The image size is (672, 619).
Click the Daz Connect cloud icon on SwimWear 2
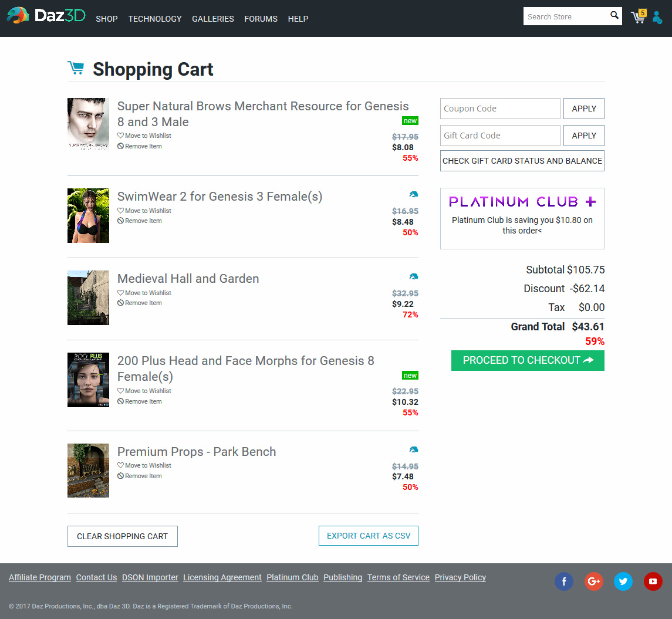(414, 194)
